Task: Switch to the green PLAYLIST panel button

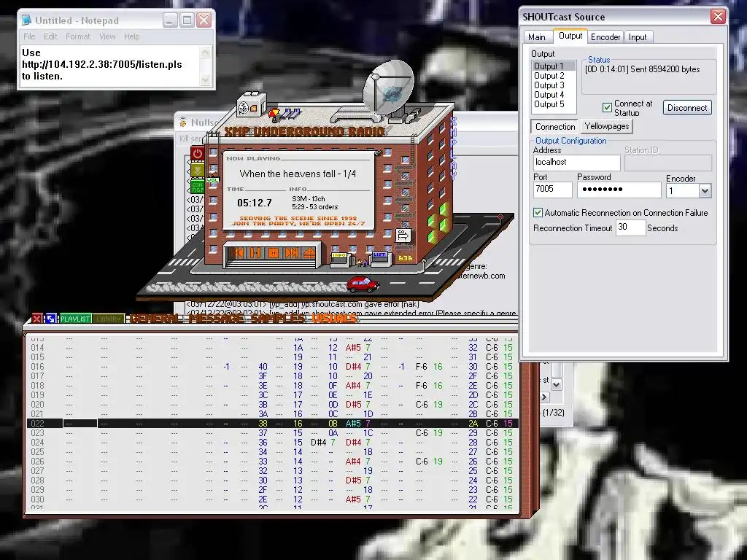Action: (75, 319)
